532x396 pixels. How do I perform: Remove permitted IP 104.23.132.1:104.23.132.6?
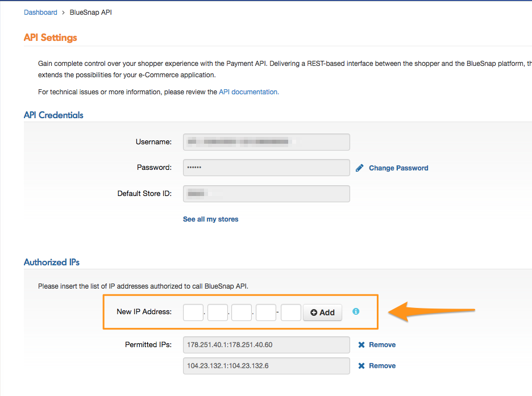382,366
